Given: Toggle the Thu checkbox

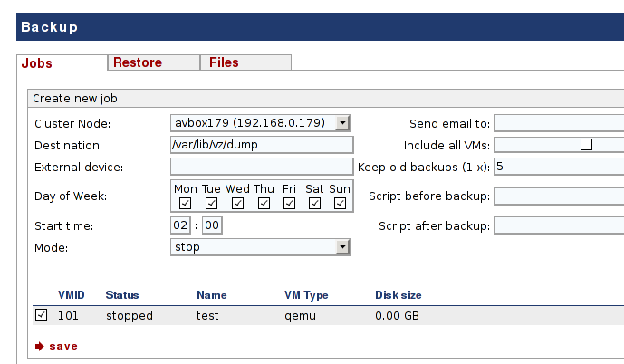Looking at the screenshot, I should click(264, 204).
